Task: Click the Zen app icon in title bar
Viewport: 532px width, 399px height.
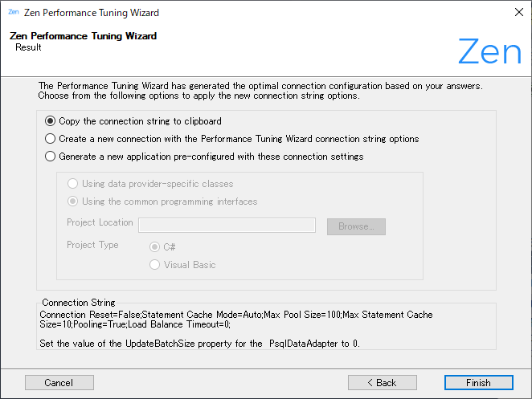Action: (13, 13)
